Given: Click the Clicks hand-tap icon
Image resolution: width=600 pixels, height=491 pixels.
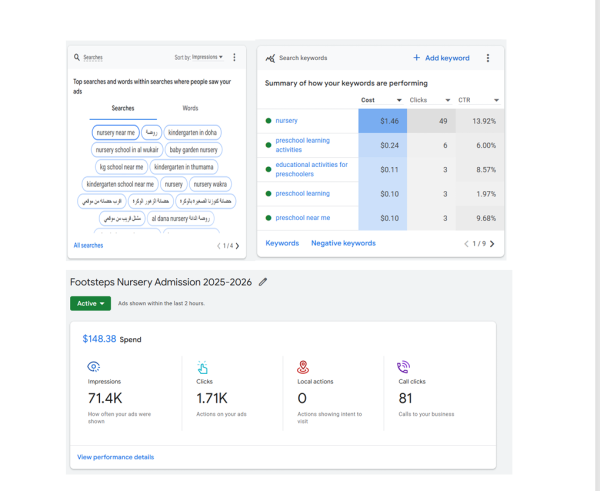Looking at the screenshot, I should click(202, 367).
